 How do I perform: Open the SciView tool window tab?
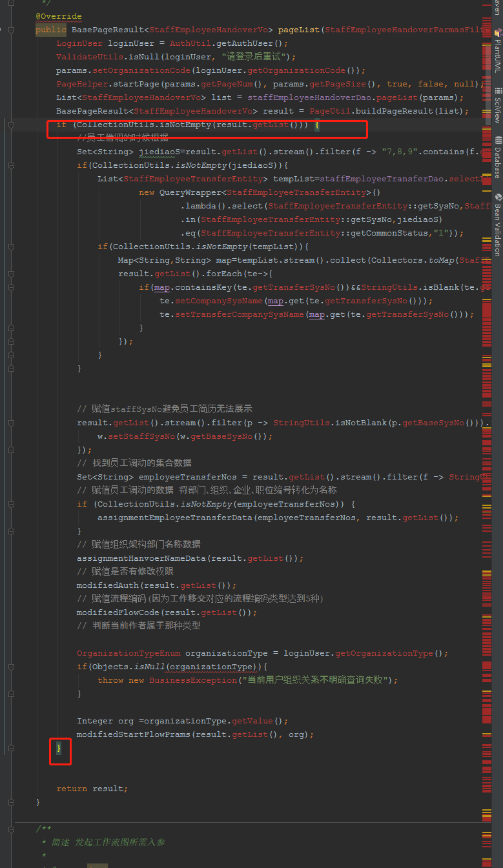pos(498,105)
